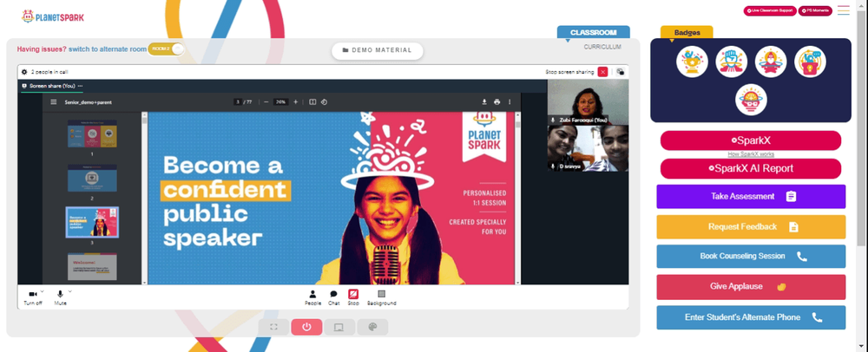The image size is (868, 352).
Task: Expand camera options chevron
Action: [x=42, y=291]
